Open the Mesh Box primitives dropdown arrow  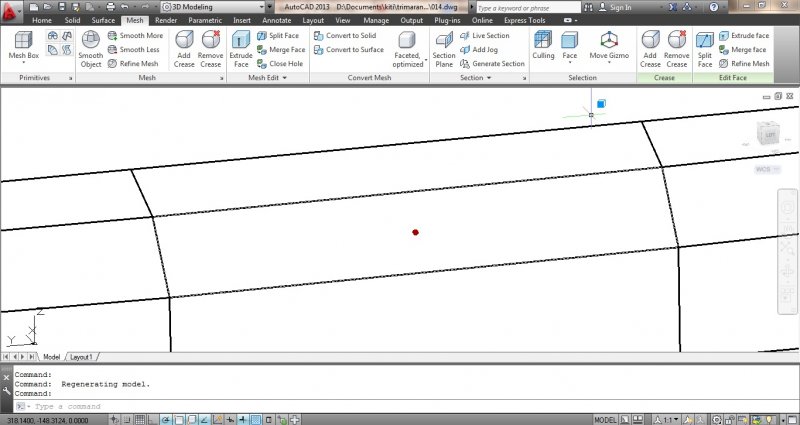(23, 63)
